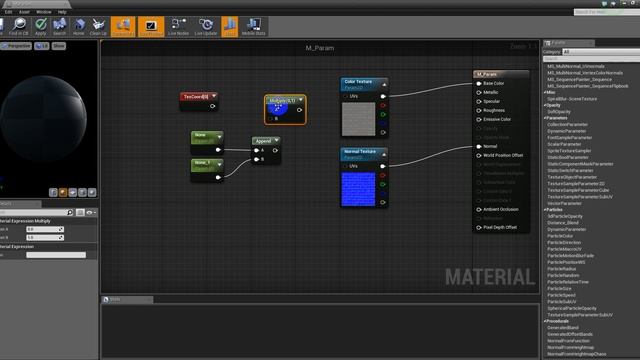Image resolution: width=640 pixels, height=360 pixels.
Task: Click the Normal Texture blue preview thumbnail
Action: (x=358, y=189)
